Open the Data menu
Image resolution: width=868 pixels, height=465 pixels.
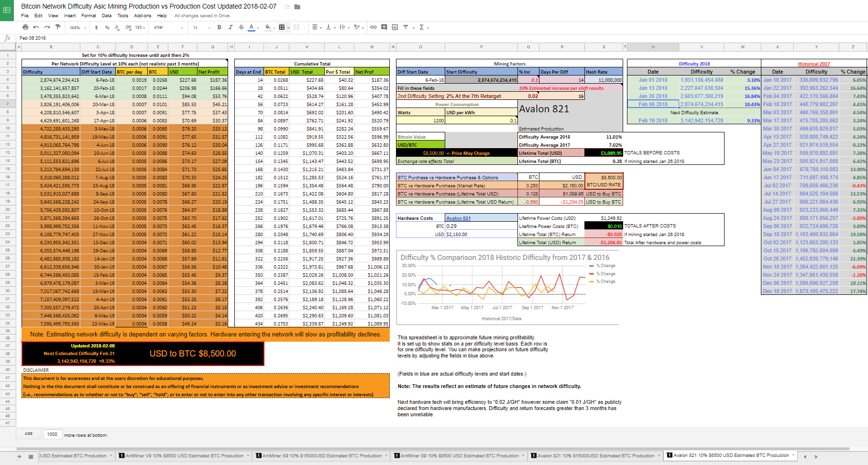(107, 16)
